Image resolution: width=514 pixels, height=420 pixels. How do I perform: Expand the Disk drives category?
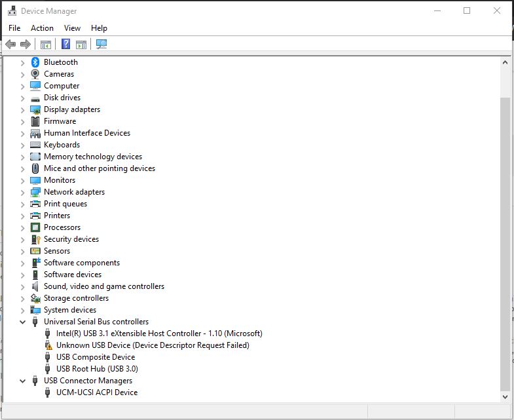click(x=22, y=98)
